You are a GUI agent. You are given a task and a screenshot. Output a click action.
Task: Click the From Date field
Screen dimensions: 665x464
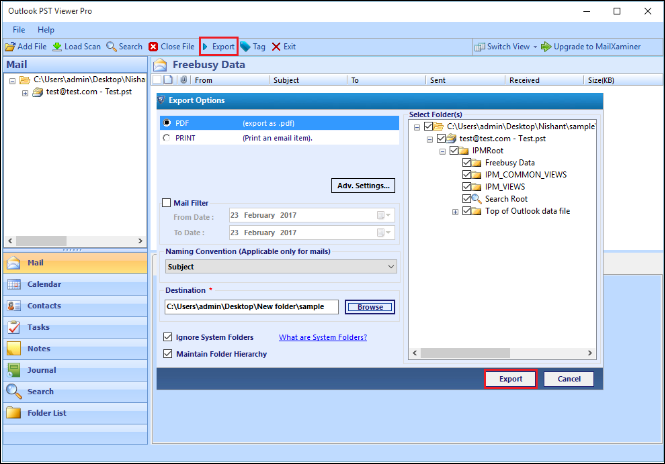312,215
